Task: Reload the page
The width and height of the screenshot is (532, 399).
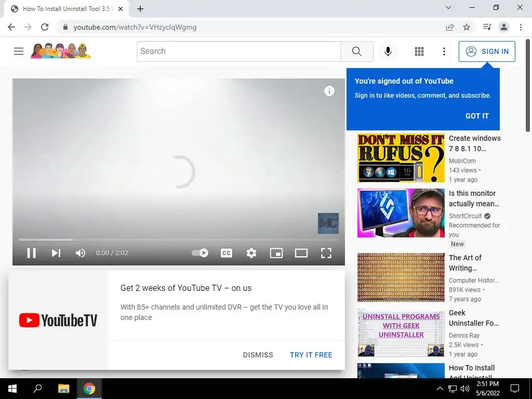Action: [x=45, y=27]
